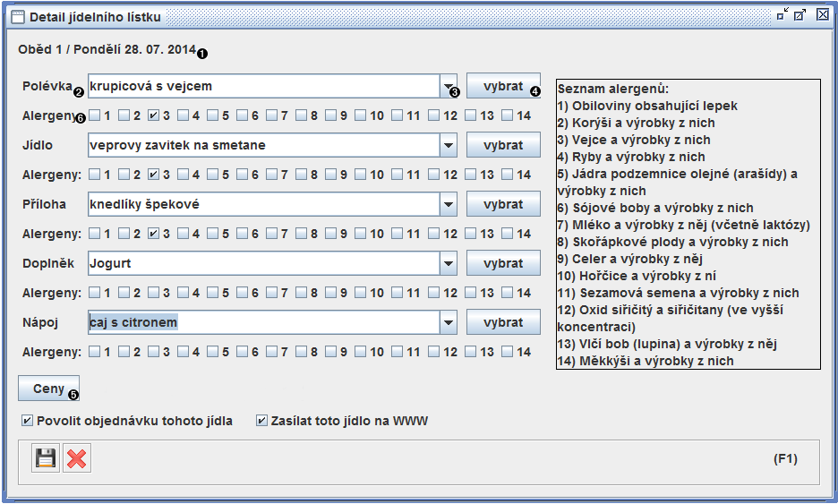Click the 'Seznam alergenů' list panel
The height and width of the screenshot is (504, 838).
[x=688, y=224]
